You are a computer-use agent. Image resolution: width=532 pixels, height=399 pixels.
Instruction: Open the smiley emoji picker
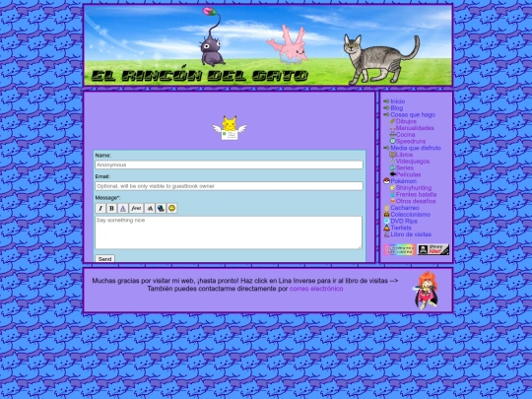(x=172, y=208)
